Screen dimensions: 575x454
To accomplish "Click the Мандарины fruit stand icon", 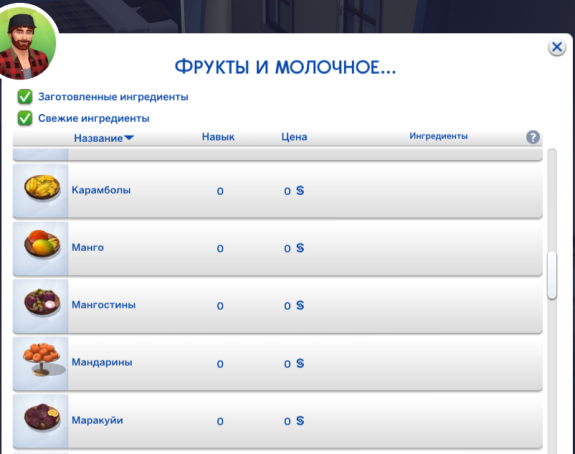I will click(x=42, y=359).
